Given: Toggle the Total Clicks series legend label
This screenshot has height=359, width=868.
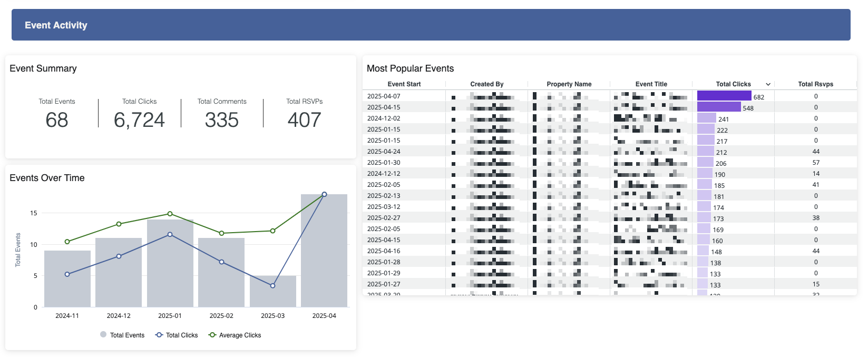Looking at the screenshot, I should click(182, 335).
